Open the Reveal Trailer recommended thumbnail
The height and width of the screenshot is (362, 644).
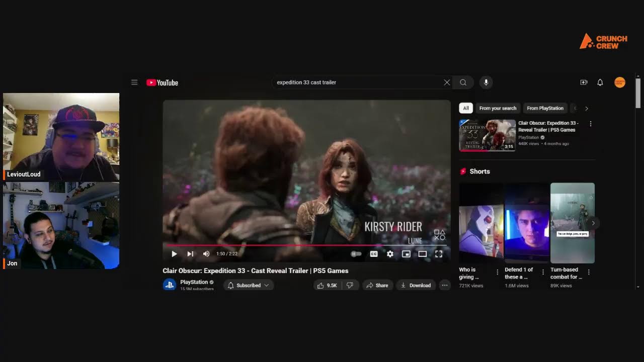pos(487,135)
